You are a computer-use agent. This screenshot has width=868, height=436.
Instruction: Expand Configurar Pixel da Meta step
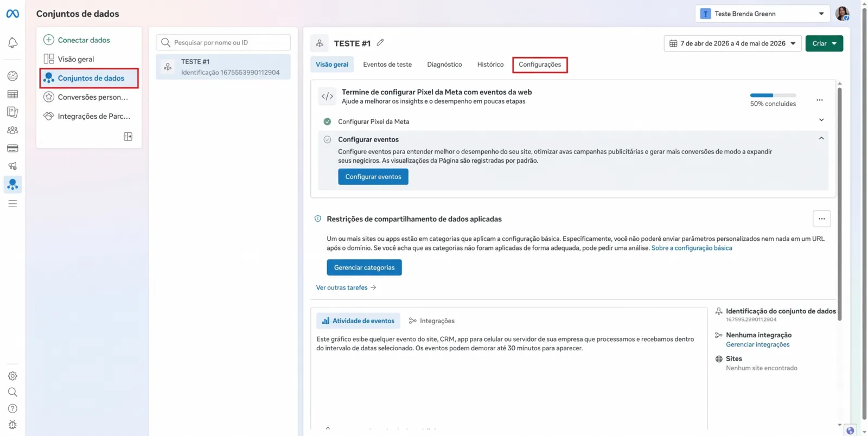point(821,120)
